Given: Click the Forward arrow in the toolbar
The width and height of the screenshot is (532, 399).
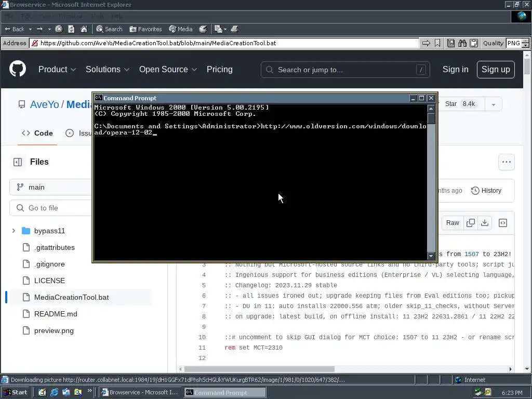Looking at the screenshot, I should click(39, 29).
